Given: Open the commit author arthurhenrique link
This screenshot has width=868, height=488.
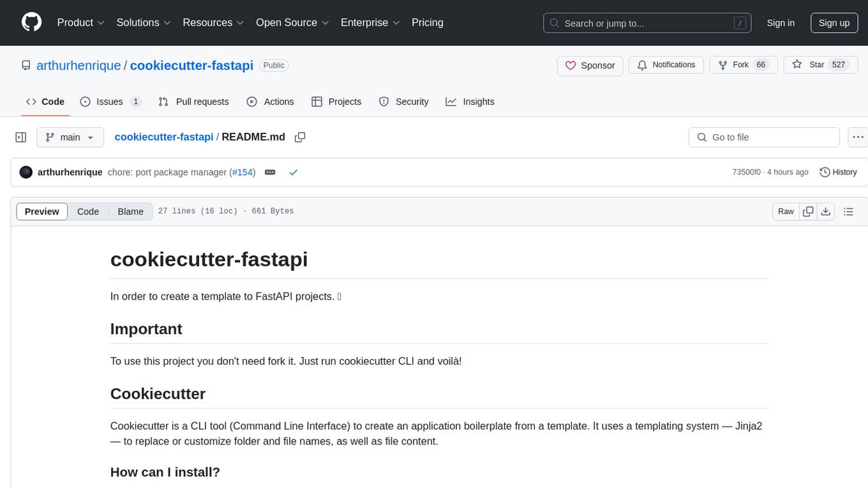Looking at the screenshot, I should coord(70,172).
